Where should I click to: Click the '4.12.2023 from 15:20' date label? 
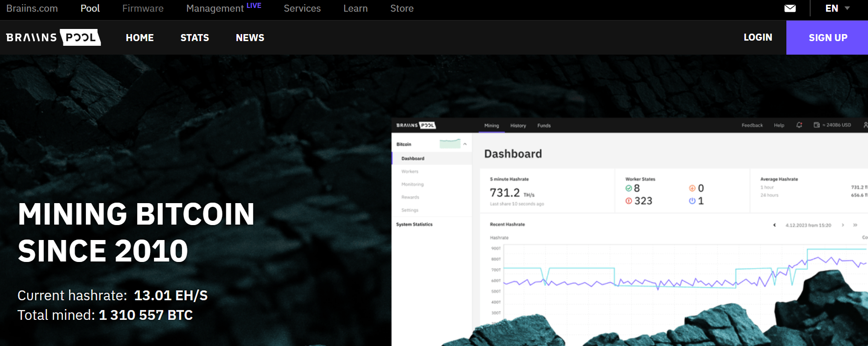[x=808, y=225]
